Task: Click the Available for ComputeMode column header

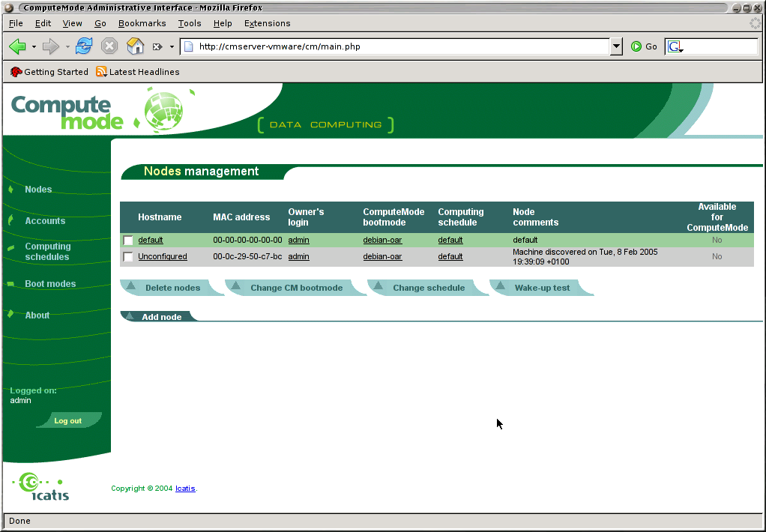Action: 717,217
